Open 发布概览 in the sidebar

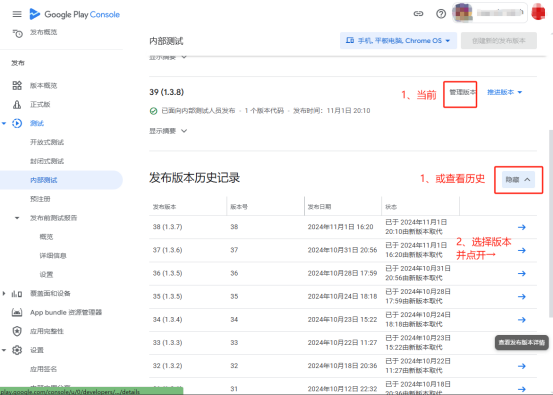[43, 32]
